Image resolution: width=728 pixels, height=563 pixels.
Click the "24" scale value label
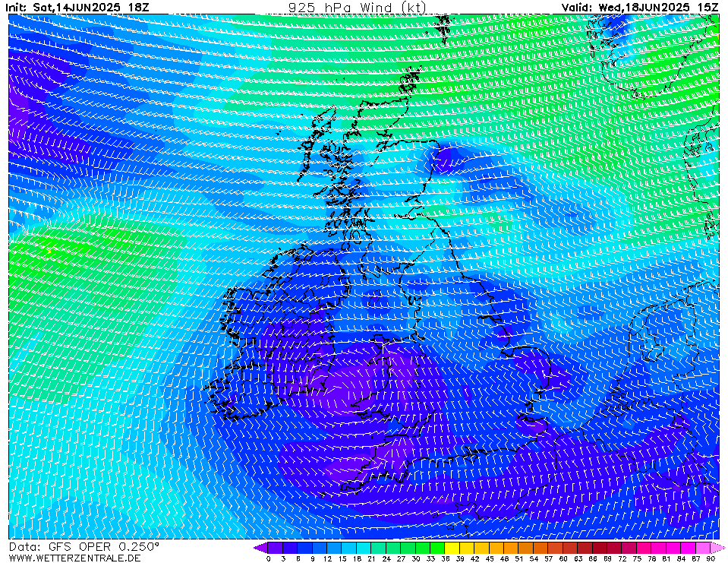click(386, 558)
